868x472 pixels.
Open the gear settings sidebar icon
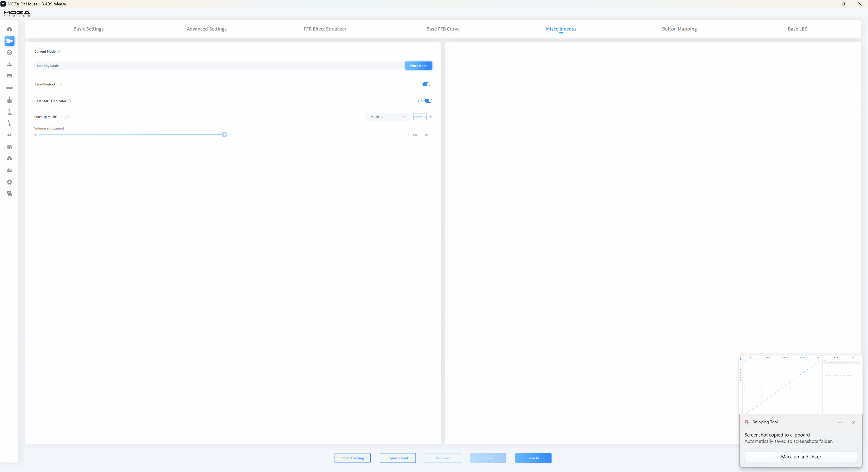9,182
